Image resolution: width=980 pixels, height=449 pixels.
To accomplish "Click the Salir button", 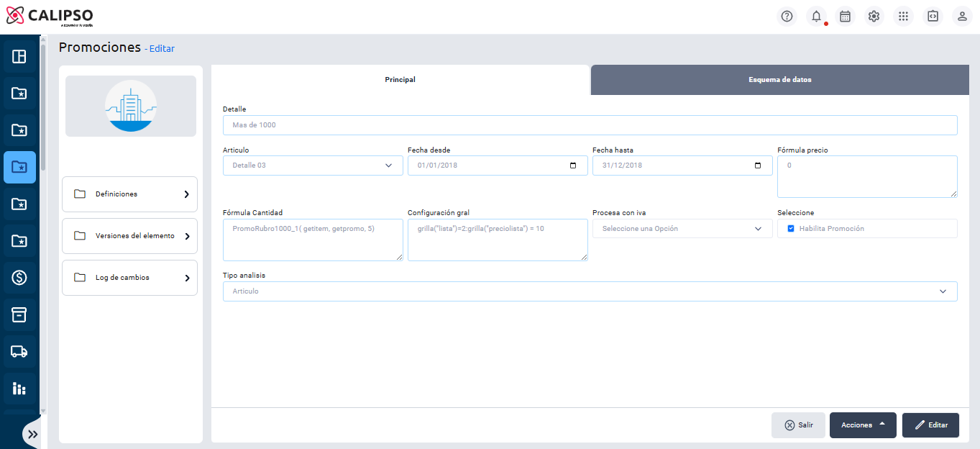I will [x=798, y=425].
